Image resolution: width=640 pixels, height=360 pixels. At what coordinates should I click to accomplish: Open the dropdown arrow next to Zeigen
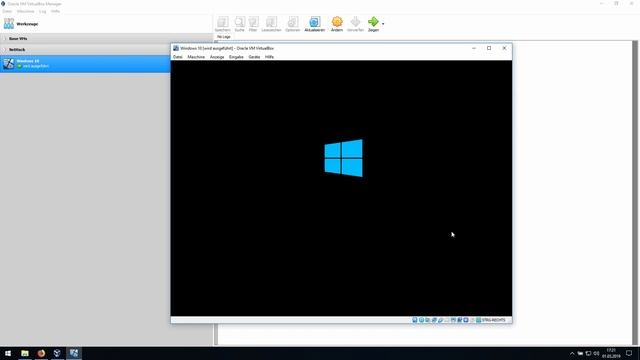pos(383,24)
